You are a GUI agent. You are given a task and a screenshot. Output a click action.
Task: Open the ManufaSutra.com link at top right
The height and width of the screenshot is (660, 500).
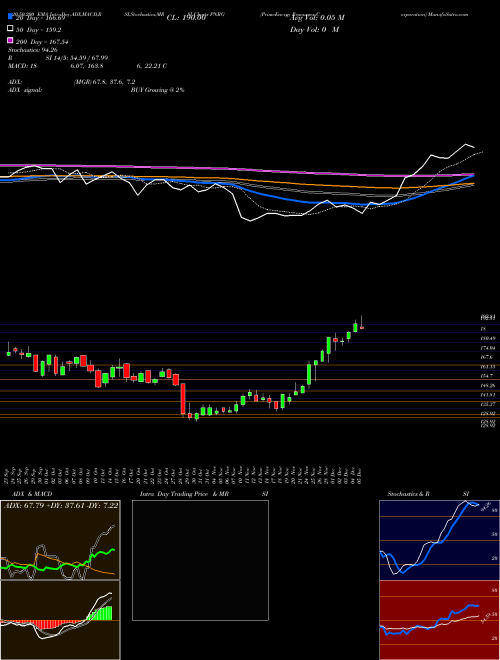pyautogui.click(x=450, y=14)
